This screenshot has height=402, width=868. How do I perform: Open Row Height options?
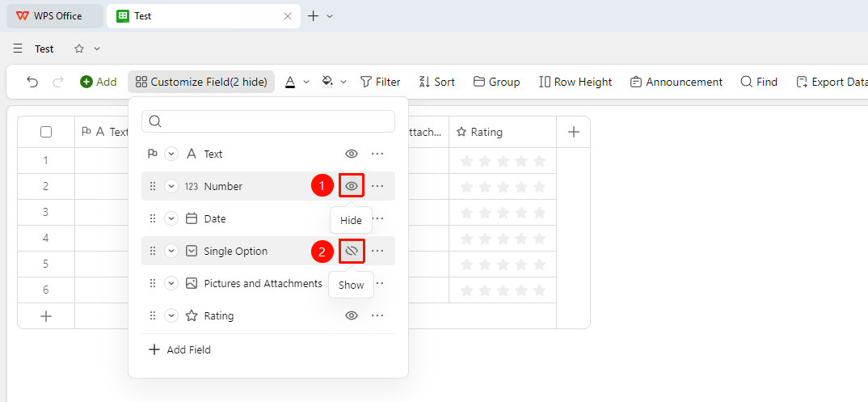(575, 82)
